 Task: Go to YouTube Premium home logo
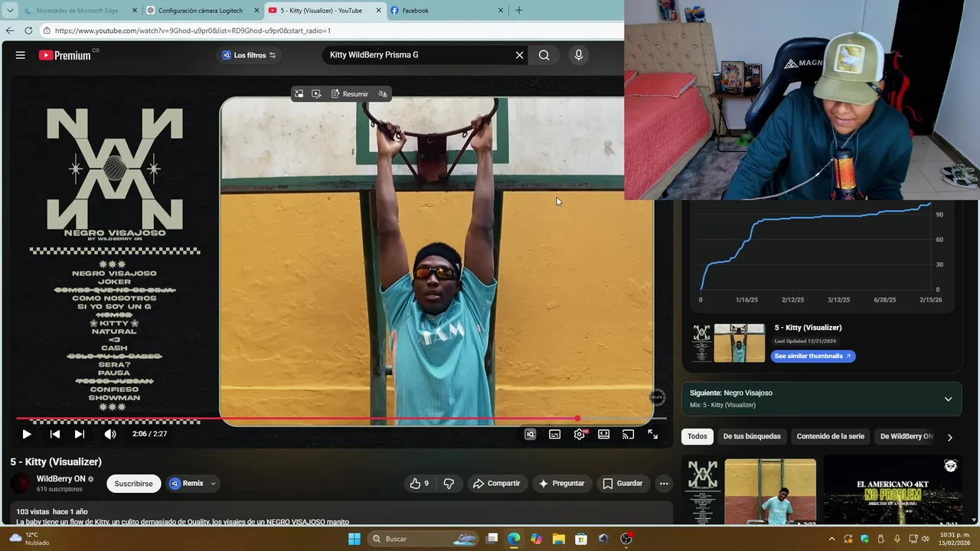(x=65, y=55)
